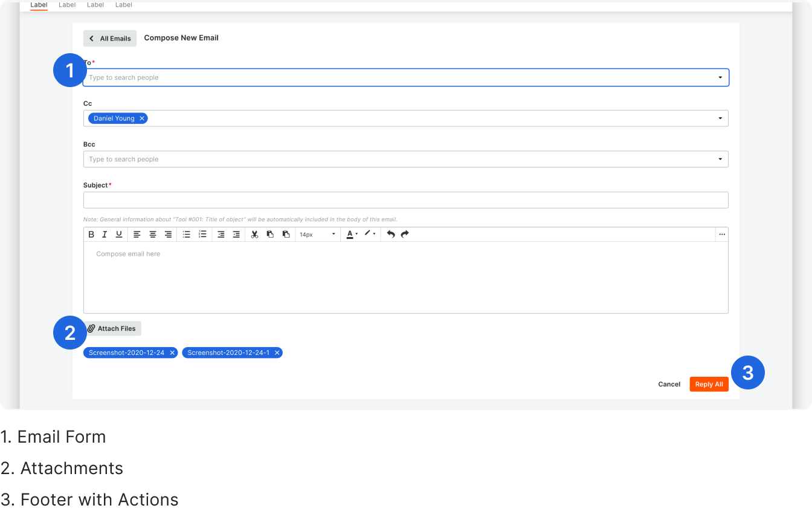Click the paste icon left of font size
This screenshot has width=812, height=514.
tap(286, 235)
